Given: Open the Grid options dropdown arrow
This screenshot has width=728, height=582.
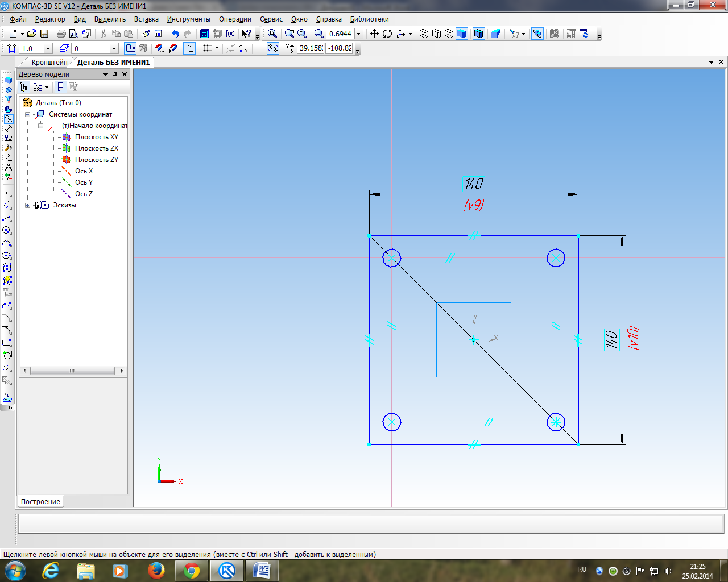Looking at the screenshot, I should (217, 48).
